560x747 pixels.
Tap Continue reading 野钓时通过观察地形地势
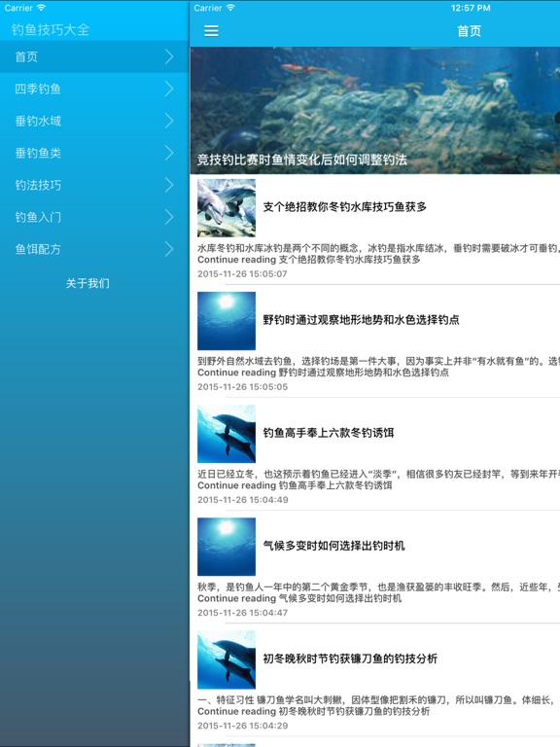[x=323, y=373]
